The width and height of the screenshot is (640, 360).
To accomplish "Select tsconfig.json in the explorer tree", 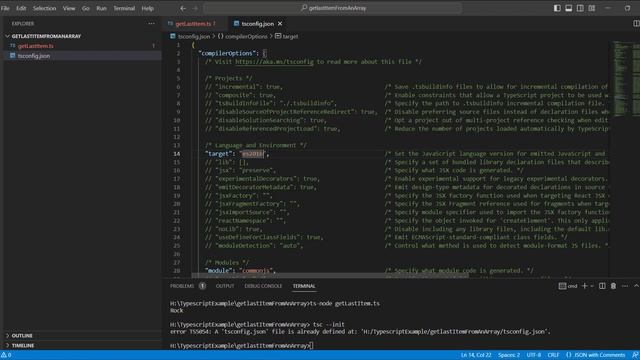I will point(33,56).
